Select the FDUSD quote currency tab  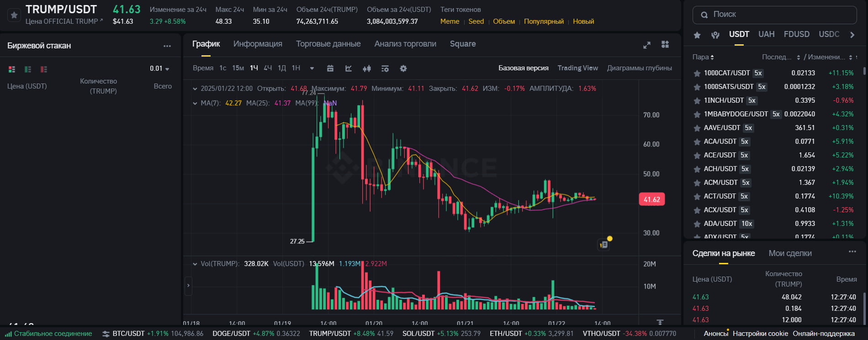[796, 34]
